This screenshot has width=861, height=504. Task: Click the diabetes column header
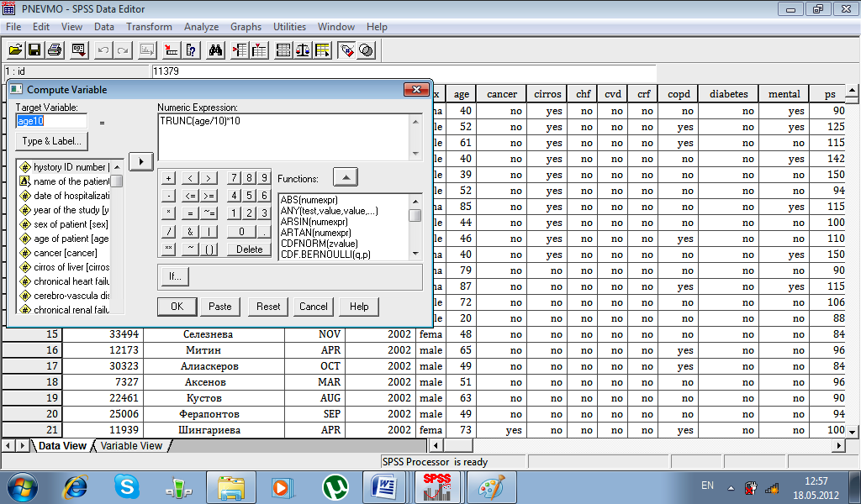(x=728, y=94)
